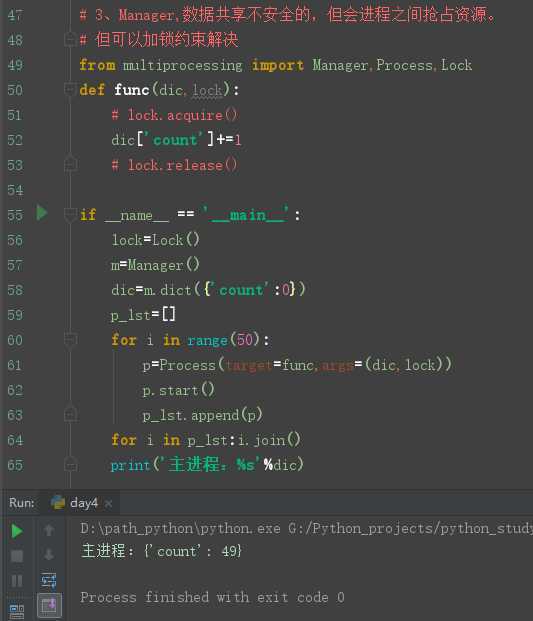Screen dimensions: 533x621
Task: Click the 'multiprocessing' module name
Action: [183, 65]
